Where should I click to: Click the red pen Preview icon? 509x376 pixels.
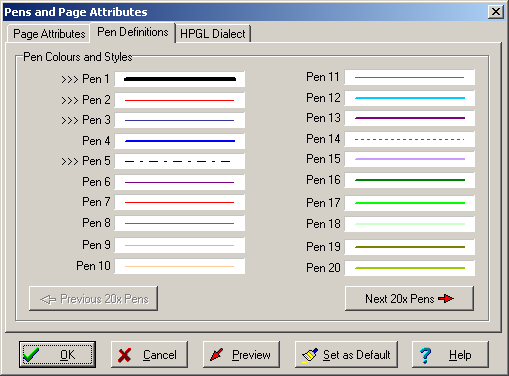tap(216, 355)
